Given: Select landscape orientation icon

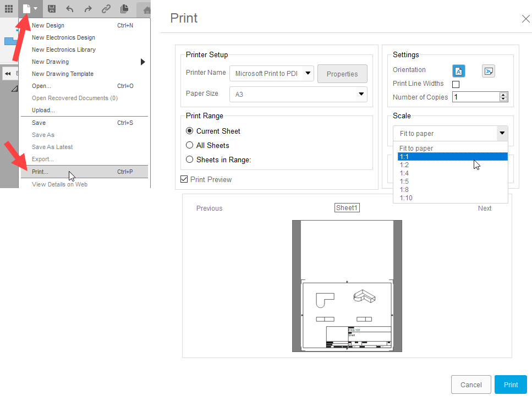Looking at the screenshot, I should 488,70.
